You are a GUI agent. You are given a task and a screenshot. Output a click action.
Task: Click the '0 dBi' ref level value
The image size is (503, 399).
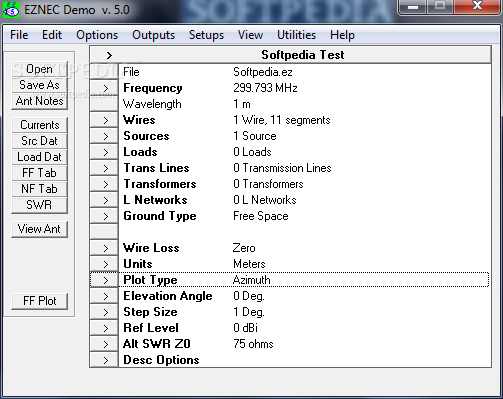pos(245,328)
